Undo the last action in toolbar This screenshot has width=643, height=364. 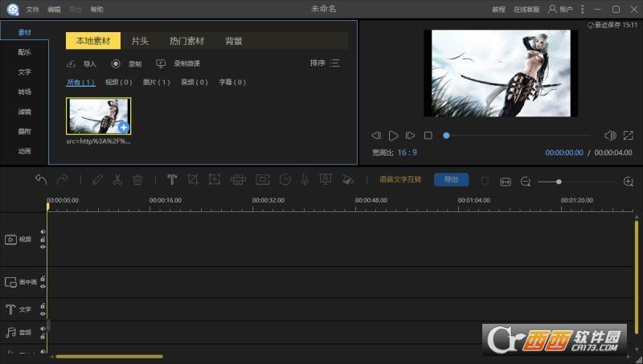tap(41, 179)
